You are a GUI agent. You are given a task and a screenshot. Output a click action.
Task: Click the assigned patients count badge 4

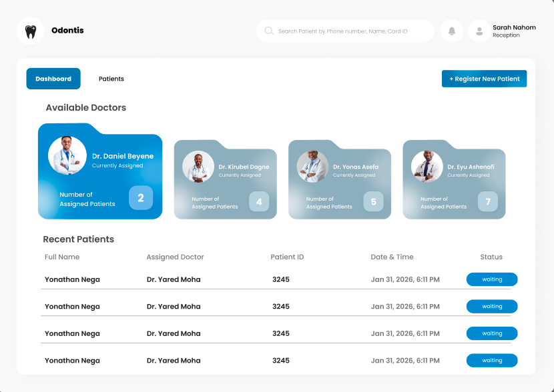[x=259, y=202]
